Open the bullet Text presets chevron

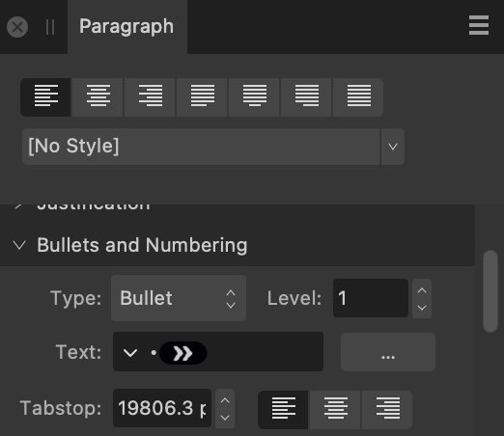pyautogui.click(x=130, y=353)
